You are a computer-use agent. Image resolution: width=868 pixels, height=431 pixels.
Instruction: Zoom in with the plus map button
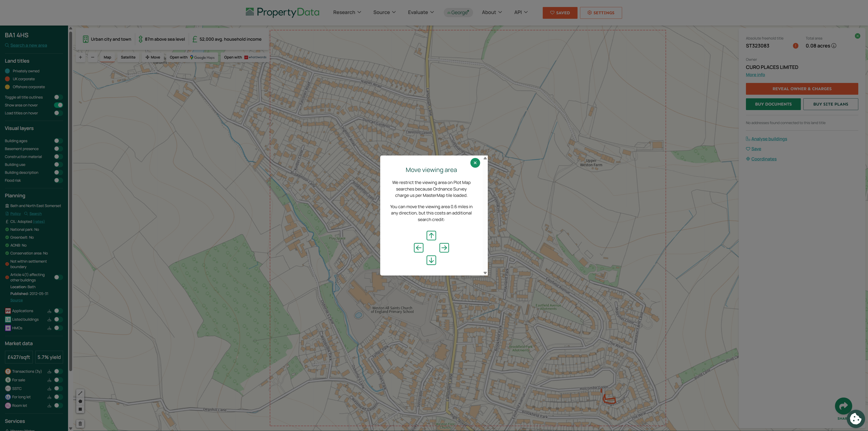coord(80,57)
